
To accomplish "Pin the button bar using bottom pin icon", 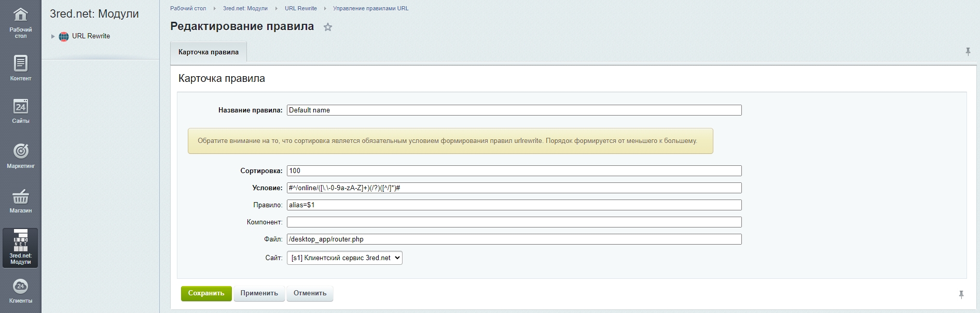I will [x=961, y=294].
